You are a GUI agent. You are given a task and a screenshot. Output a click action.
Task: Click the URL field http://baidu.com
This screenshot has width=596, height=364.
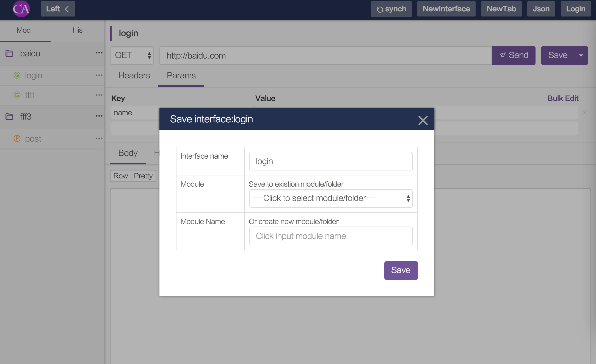(x=325, y=56)
